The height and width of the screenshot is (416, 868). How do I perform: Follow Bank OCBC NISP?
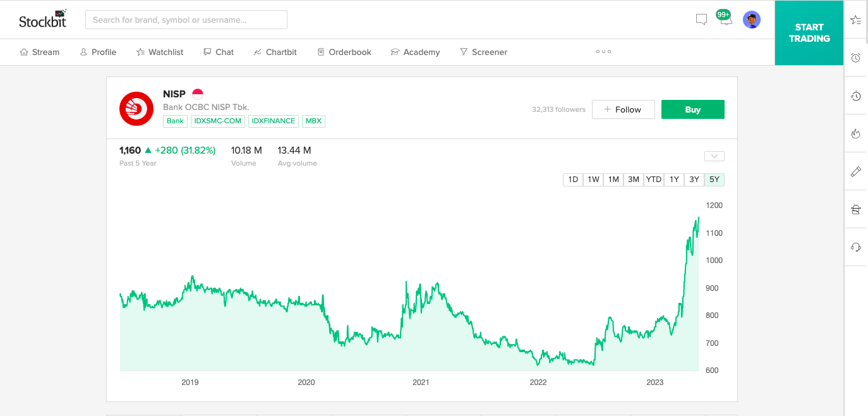[x=623, y=109]
